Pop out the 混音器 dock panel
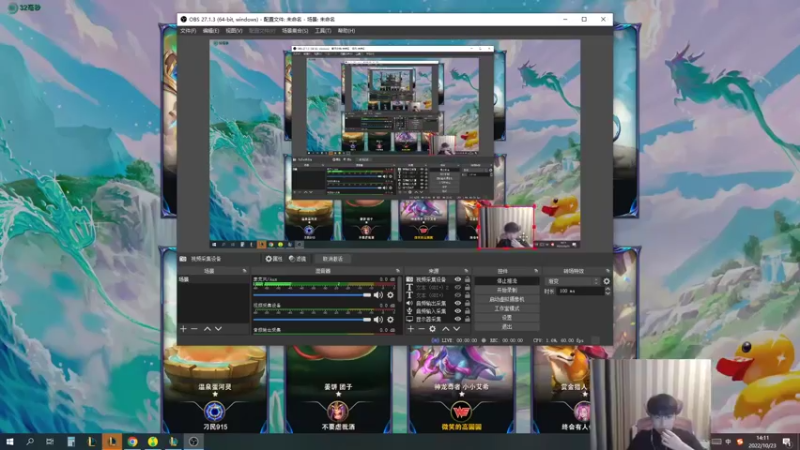This screenshot has height=450, width=800. [397, 271]
